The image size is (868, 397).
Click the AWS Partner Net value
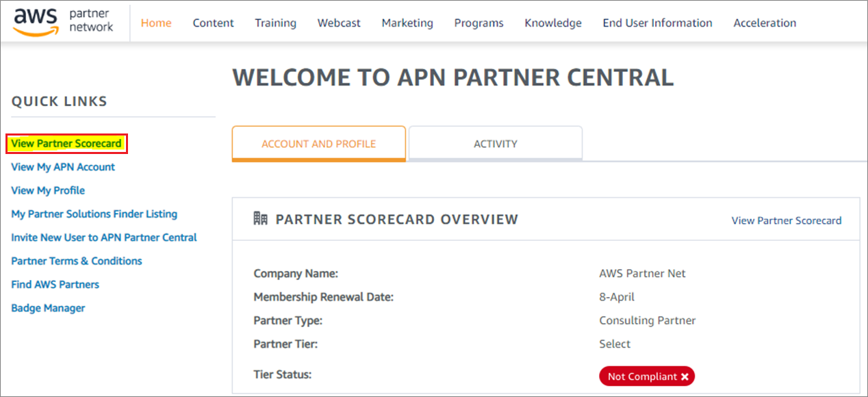(642, 274)
